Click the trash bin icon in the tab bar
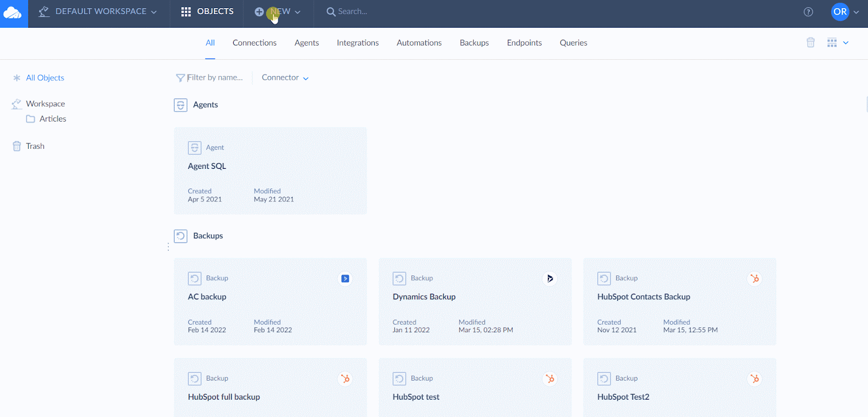Screen dimensions: 868x417 810,42
